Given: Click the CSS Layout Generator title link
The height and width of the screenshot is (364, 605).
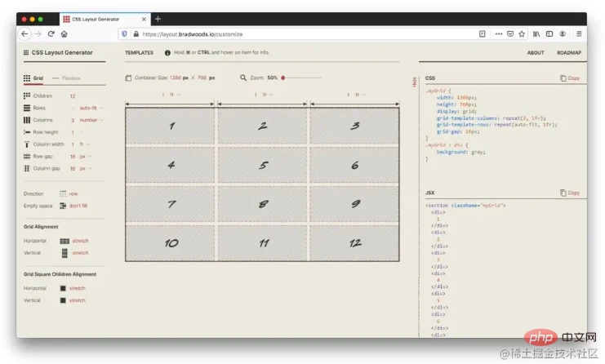Looking at the screenshot, I should coord(62,52).
